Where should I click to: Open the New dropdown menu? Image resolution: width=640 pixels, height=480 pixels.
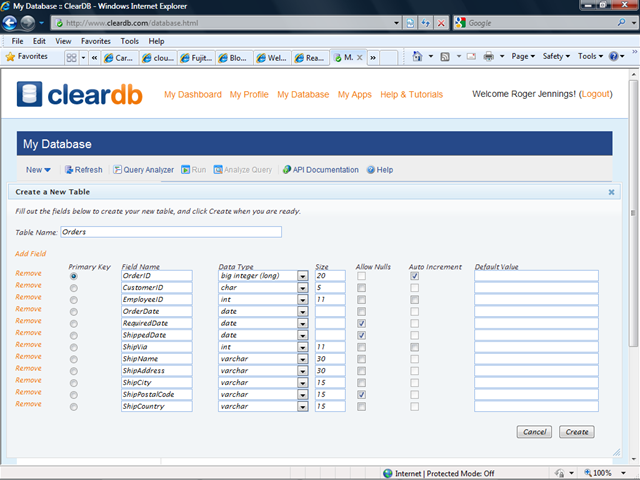point(38,170)
